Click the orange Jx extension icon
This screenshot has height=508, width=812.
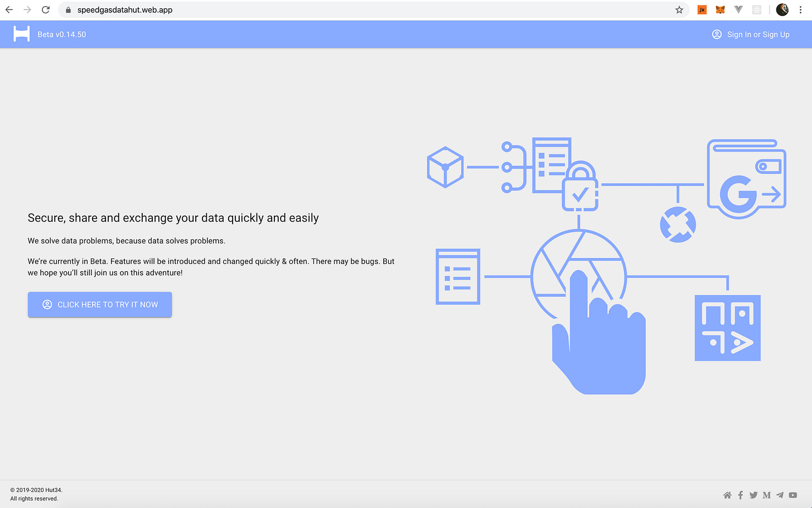702,10
